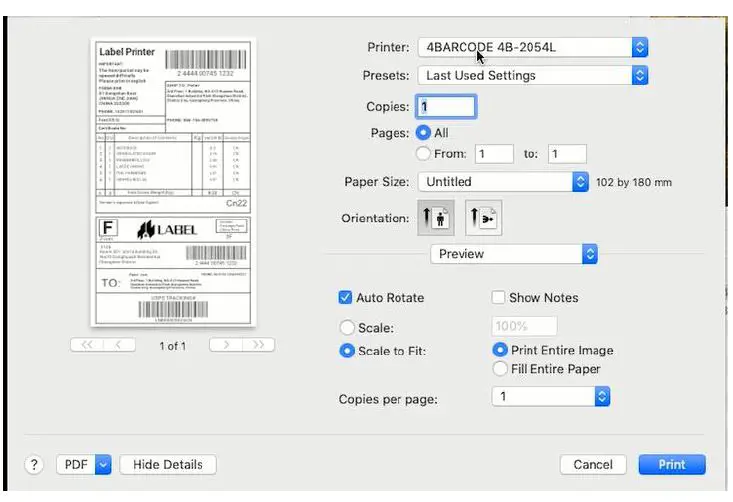
Task: Click the to page number field
Action: [x=567, y=154]
